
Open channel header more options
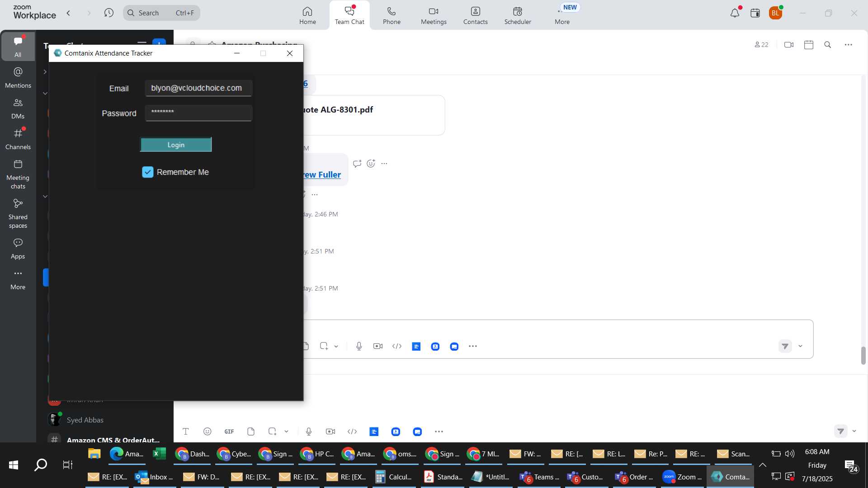coord(849,45)
